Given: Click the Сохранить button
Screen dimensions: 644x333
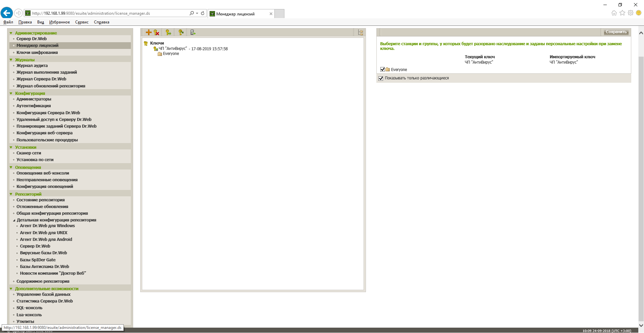Looking at the screenshot, I should pyautogui.click(x=616, y=32).
